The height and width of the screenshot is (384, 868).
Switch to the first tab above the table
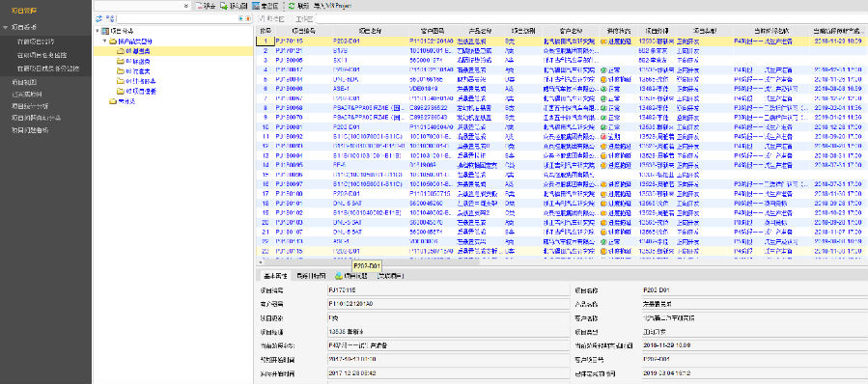pos(271,18)
